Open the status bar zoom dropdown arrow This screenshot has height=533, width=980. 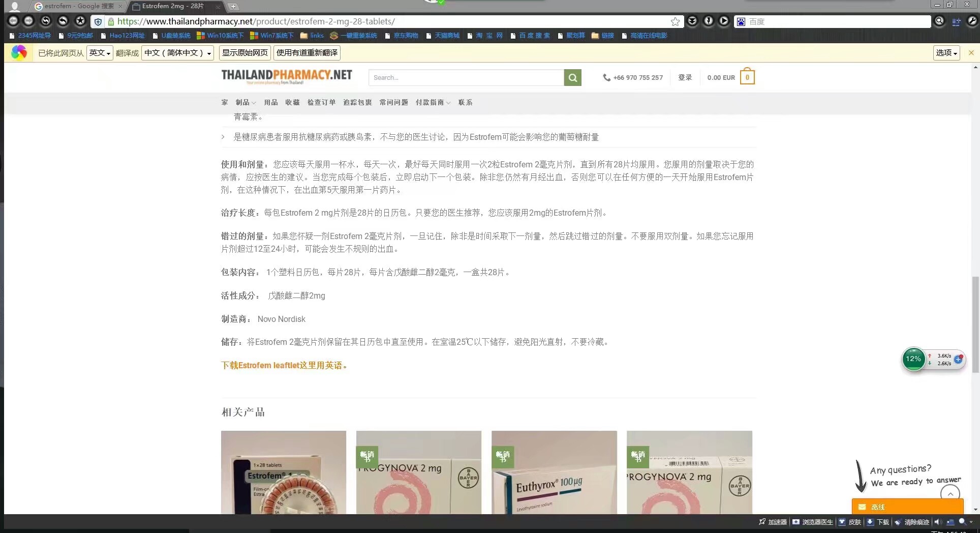971,522
